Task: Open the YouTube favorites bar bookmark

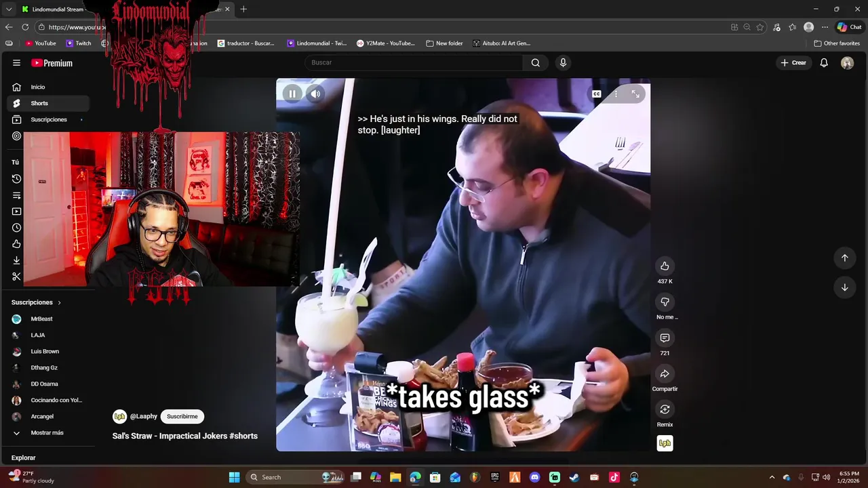Action: pos(41,43)
